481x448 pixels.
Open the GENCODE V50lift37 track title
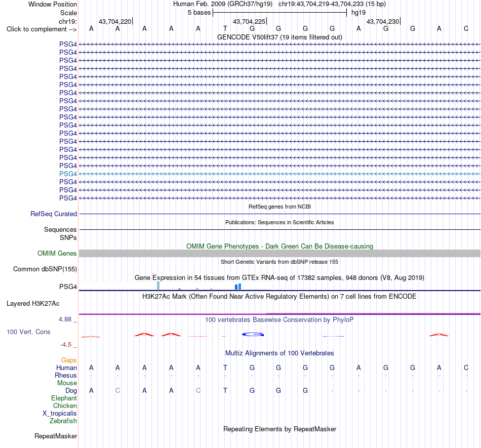pyautogui.click(x=279, y=37)
